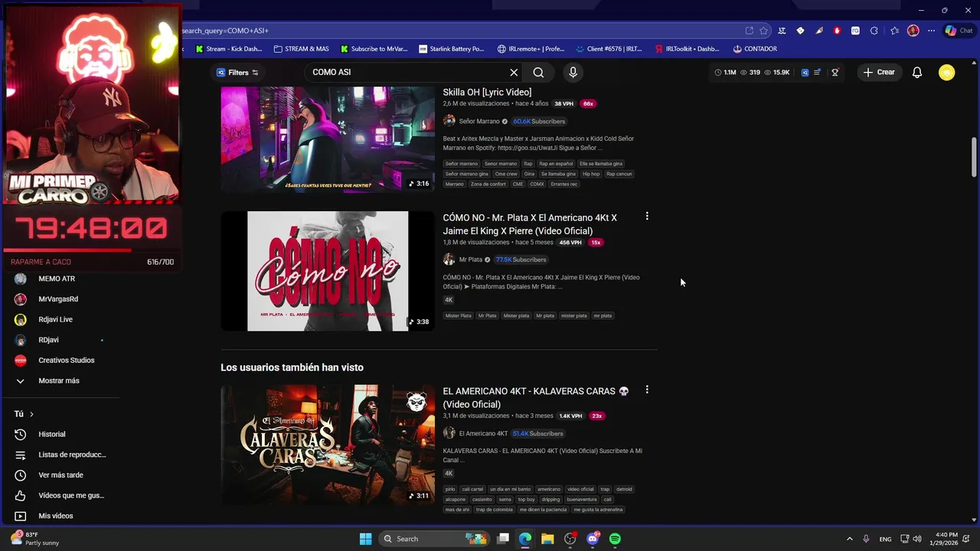Open the CONTADOR bookmark

point(755,49)
